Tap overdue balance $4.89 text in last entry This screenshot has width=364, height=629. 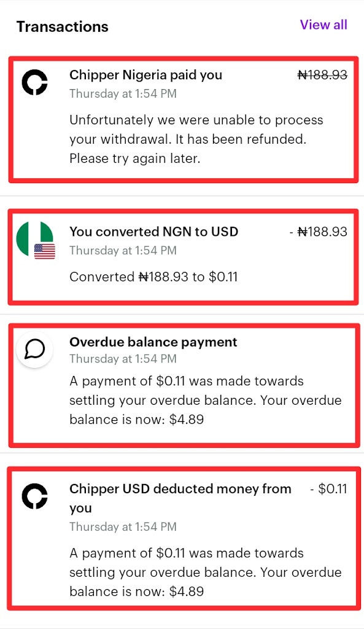(205, 572)
